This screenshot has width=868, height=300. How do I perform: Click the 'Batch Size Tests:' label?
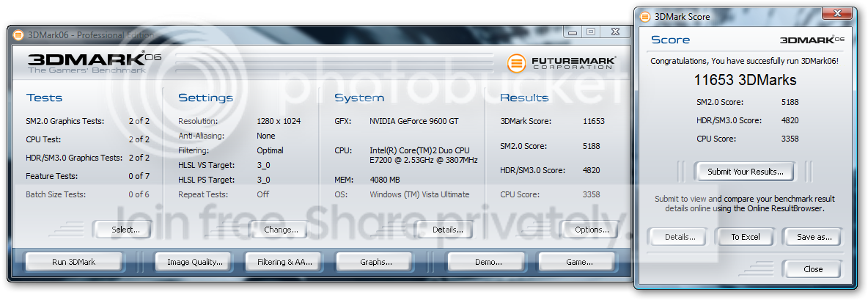click(x=56, y=194)
